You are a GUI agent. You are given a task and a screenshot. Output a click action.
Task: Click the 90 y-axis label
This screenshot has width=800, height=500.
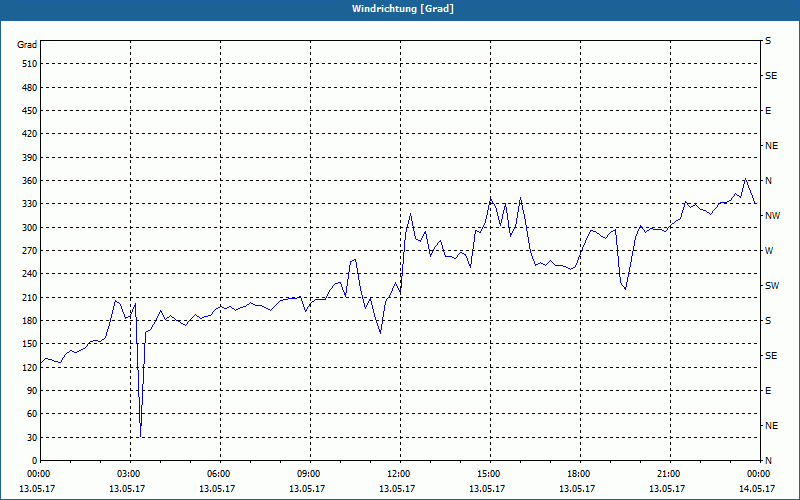[32, 391]
